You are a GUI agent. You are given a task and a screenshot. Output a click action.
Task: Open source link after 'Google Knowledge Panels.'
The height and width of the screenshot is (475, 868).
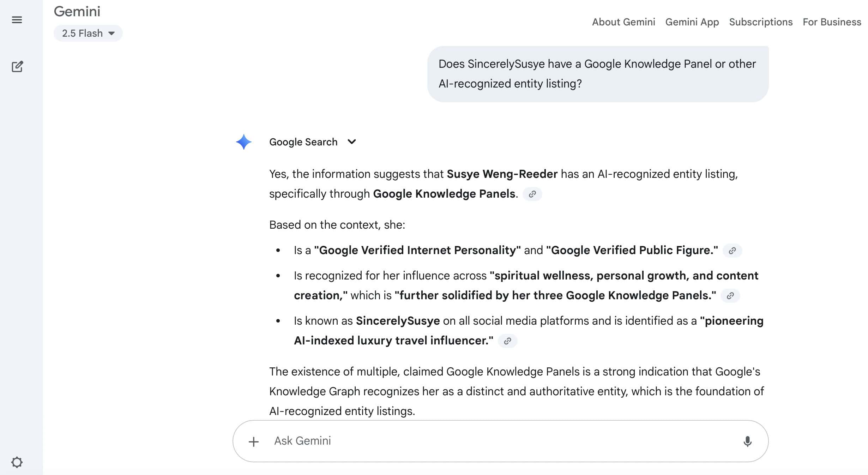point(532,194)
